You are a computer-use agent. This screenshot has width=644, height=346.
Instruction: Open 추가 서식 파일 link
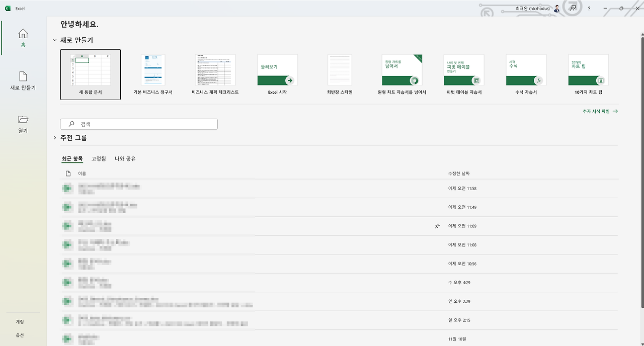(600, 111)
